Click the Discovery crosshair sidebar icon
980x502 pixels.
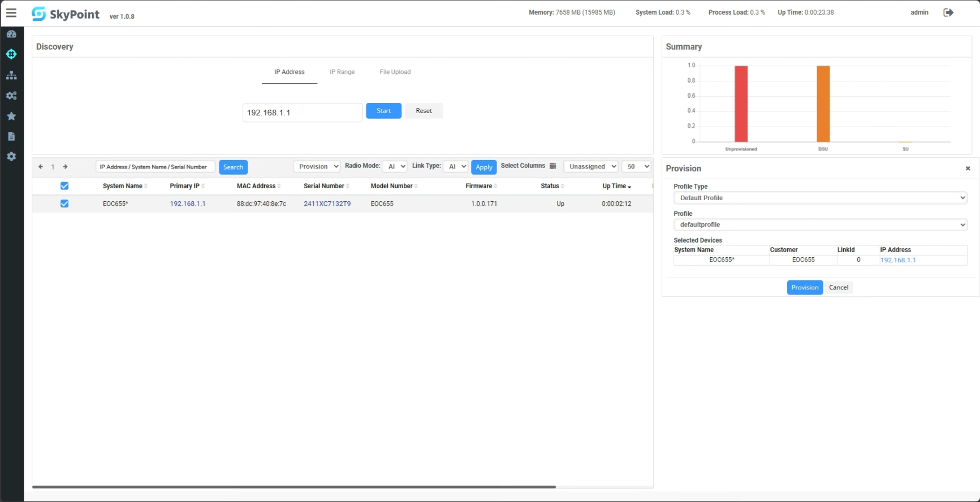coord(11,54)
